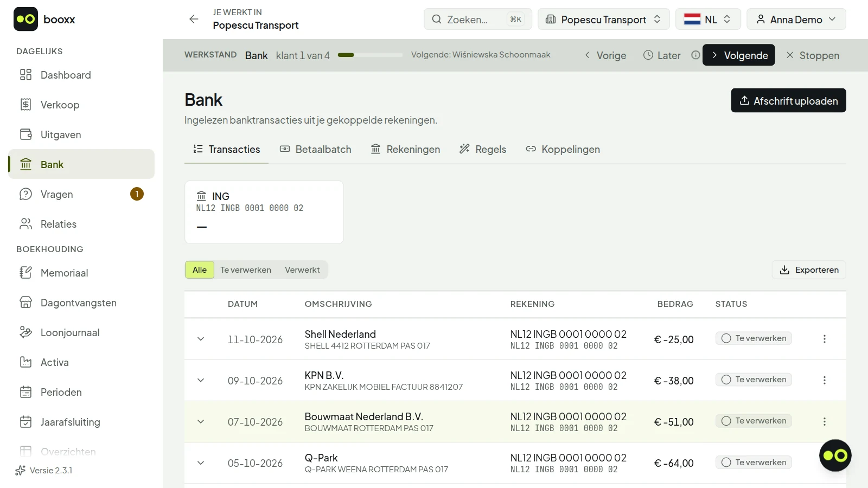Open the Loonjournaal section
The image size is (868, 488).
click(81, 332)
